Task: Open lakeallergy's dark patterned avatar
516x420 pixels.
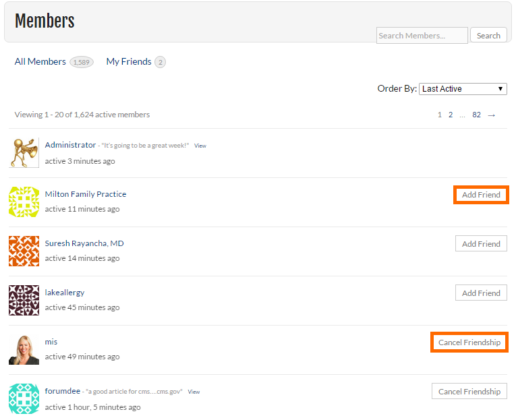Action: 24,300
